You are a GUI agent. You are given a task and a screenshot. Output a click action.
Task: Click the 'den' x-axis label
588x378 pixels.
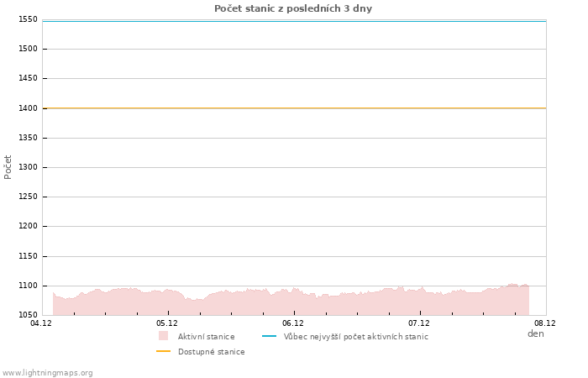(x=535, y=334)
